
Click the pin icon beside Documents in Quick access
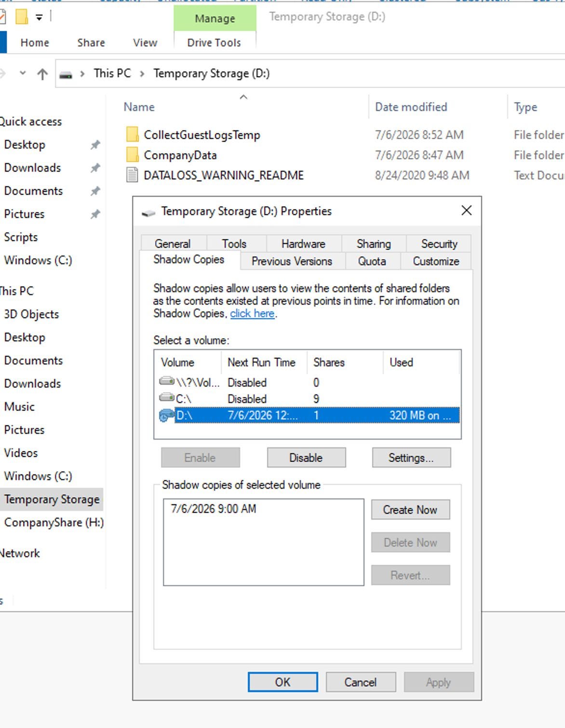(x=95, y=191)
